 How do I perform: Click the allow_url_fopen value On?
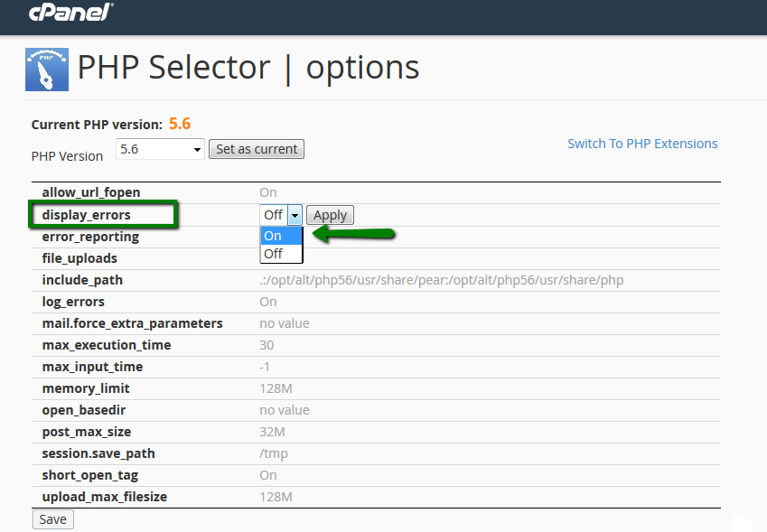(x=268, y=192)
